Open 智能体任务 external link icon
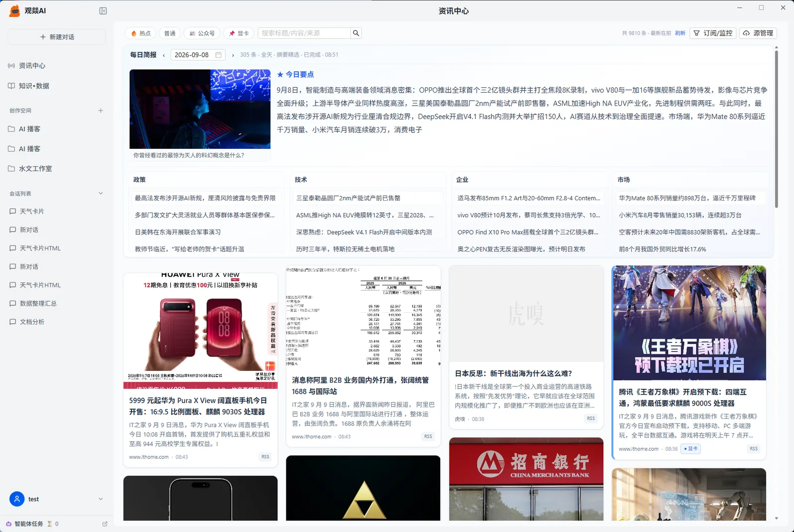This screenshot has height=532, width=794. coord(105,524)
